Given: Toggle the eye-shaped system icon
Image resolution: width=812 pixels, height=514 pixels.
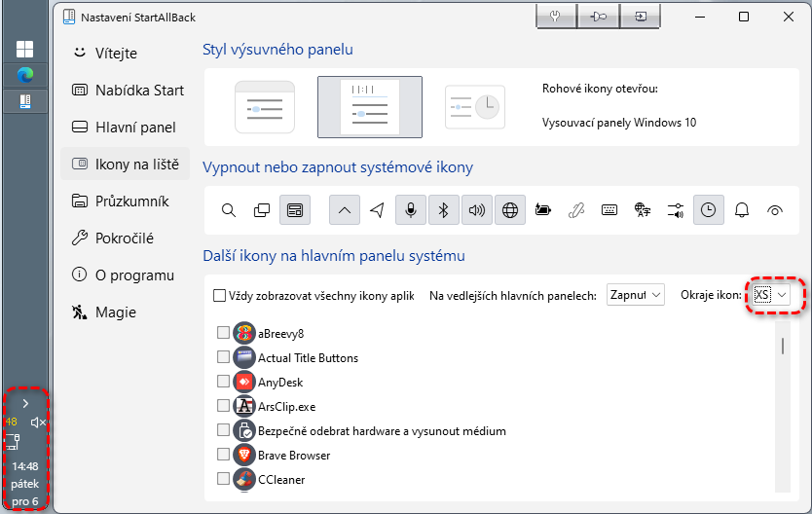Looking at the screenshot, I should click(x=775, y=210).
